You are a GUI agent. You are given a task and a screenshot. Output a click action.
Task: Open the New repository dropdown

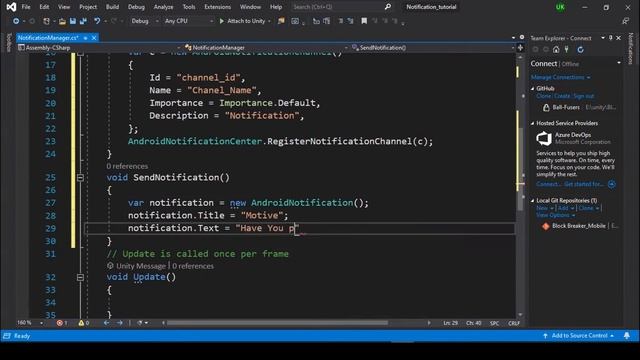pos(545,208)
